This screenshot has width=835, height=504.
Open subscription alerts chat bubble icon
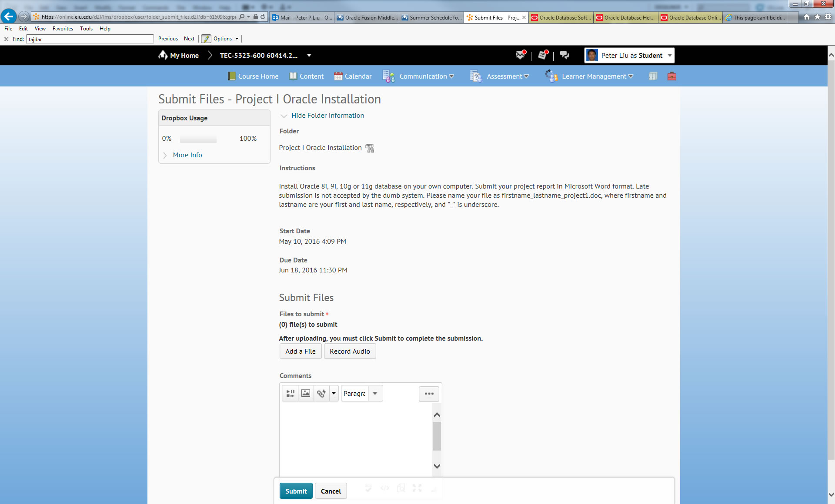(x=564, y=55)
